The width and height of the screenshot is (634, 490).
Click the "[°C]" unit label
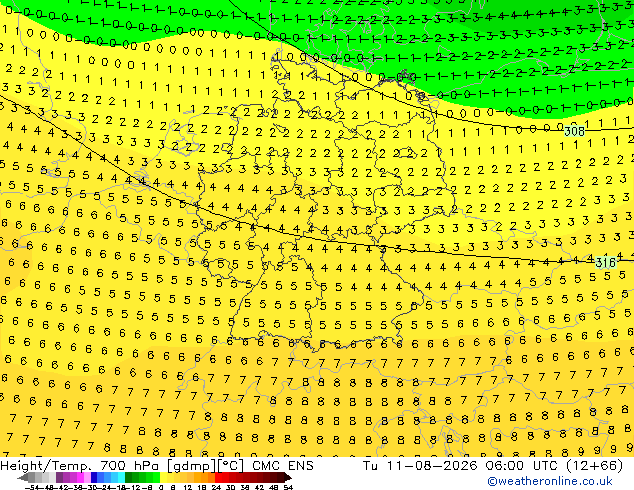pyautogui.click(x=231, y=466)
